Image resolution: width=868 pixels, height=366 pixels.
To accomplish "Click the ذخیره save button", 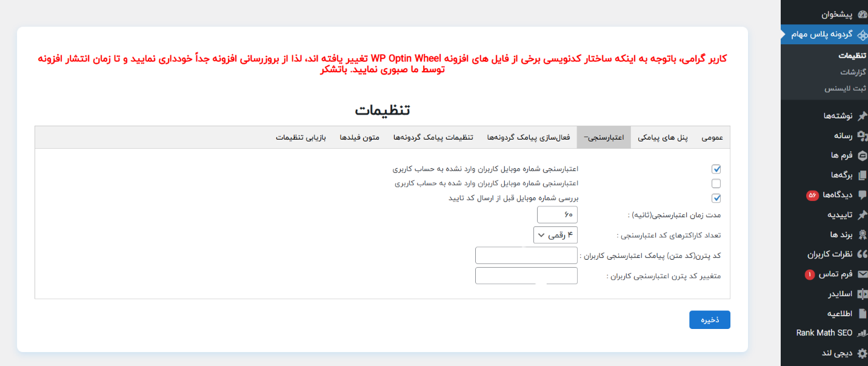I will click(710, 320).
